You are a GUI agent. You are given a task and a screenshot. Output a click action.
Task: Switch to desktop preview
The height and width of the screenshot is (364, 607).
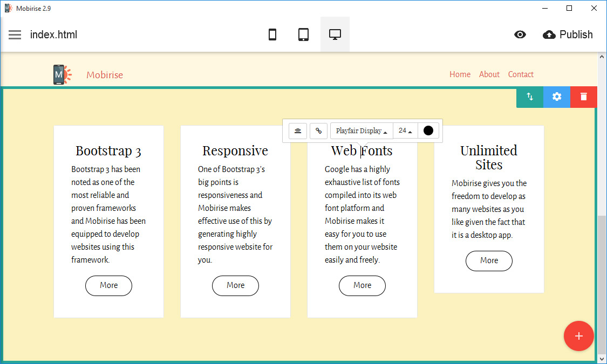click(335, 35)
